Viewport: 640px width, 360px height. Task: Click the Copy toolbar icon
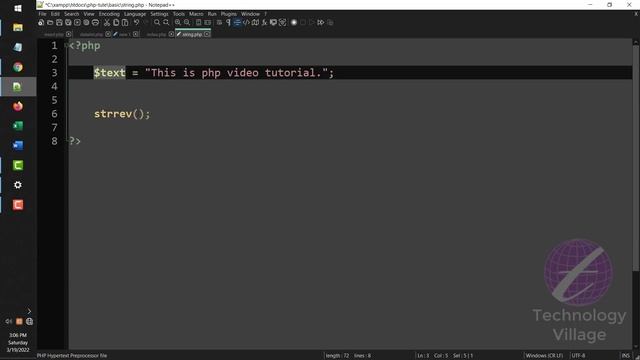(x=116, y=22)
